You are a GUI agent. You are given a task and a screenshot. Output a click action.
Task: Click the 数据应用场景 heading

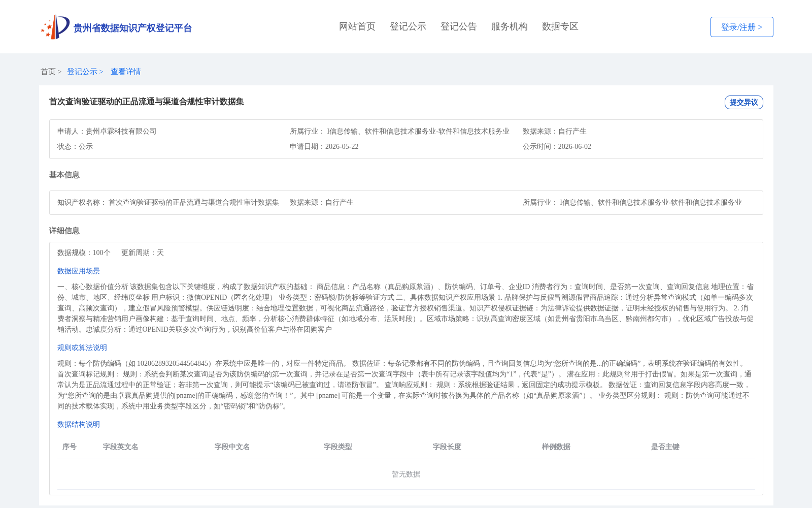(x=79, y=271)
